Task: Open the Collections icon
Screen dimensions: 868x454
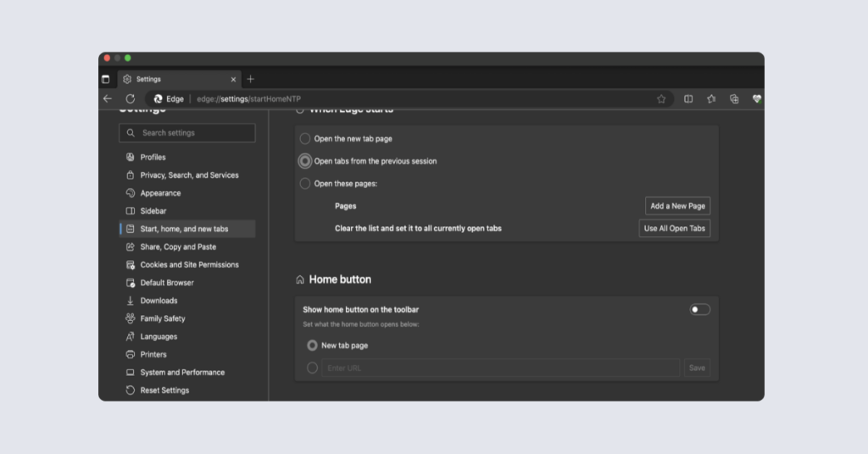Action: point(734,99)
